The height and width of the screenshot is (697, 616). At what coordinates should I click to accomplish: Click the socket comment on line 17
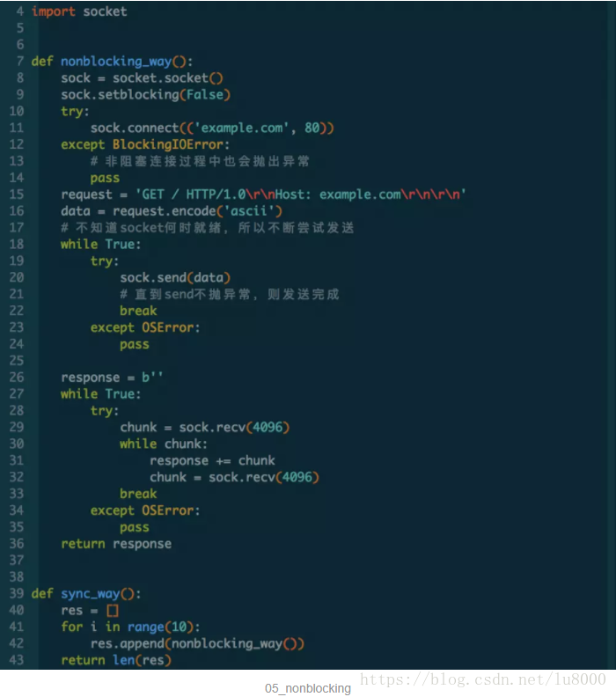point(208,228)
